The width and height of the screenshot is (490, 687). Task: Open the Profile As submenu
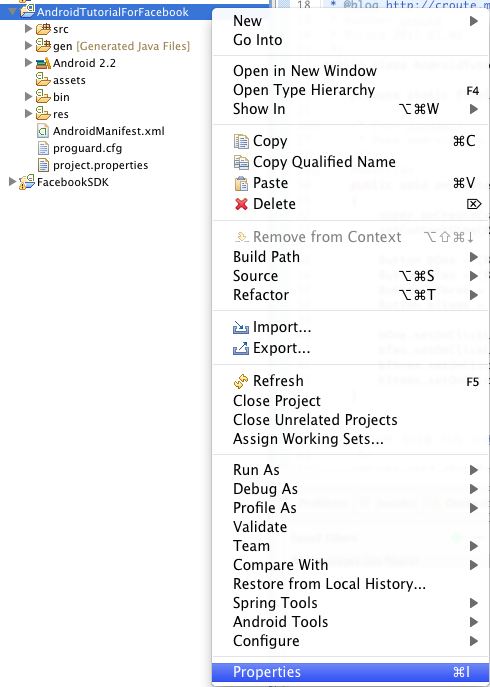pyautogui.click(x=351, y=508)
